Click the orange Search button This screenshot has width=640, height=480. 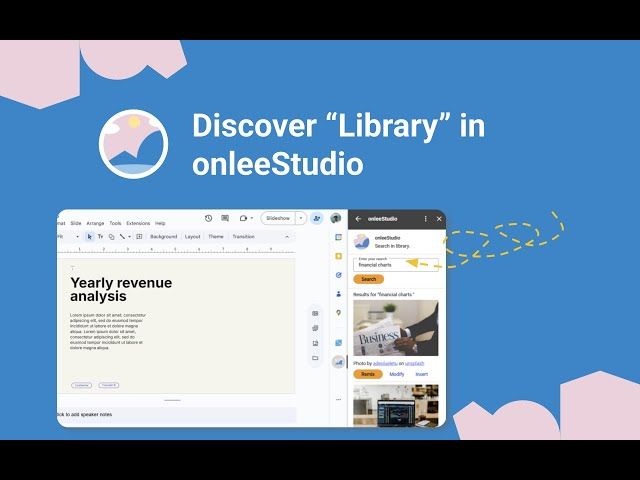[369, 279]
